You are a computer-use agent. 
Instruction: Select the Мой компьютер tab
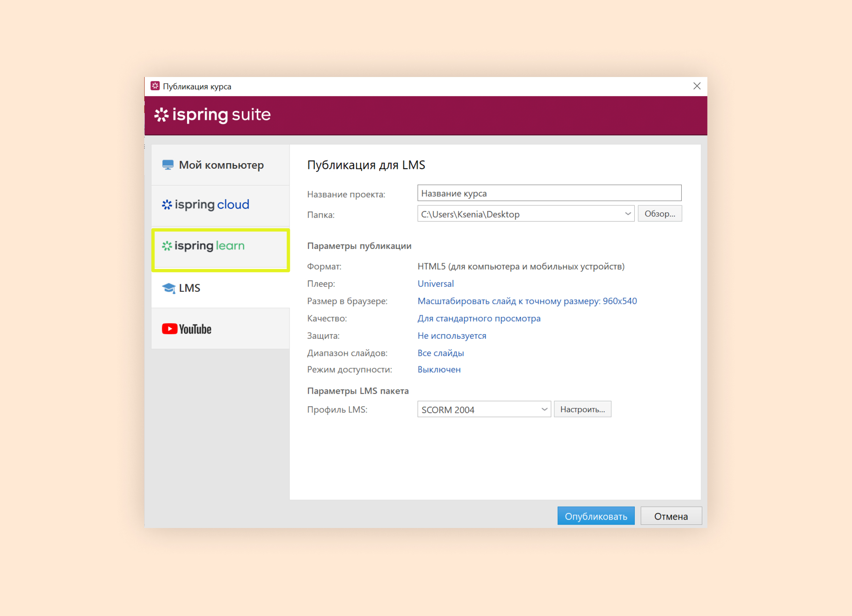[x=221, y=165]
